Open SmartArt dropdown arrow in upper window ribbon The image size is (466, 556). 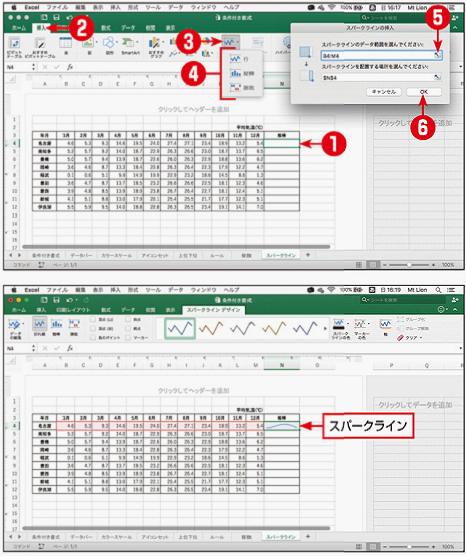pyautogui.click(x=137, y=42)
